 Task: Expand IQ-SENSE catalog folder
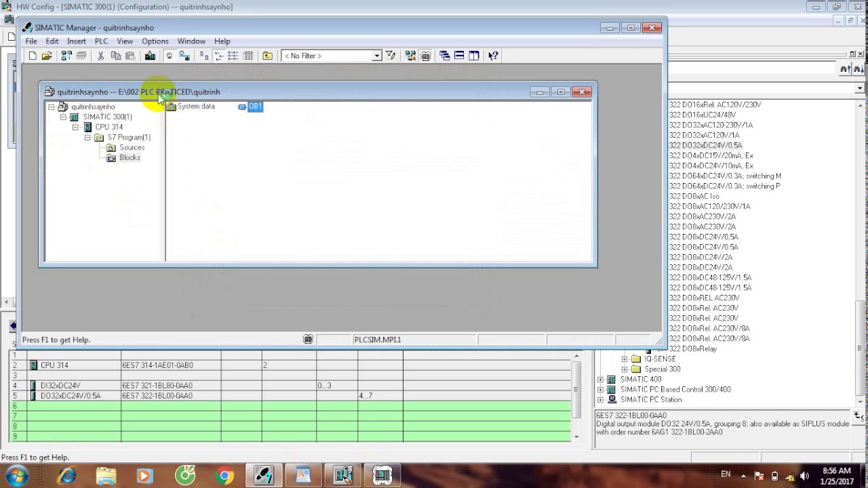click(x=625, y=359)
